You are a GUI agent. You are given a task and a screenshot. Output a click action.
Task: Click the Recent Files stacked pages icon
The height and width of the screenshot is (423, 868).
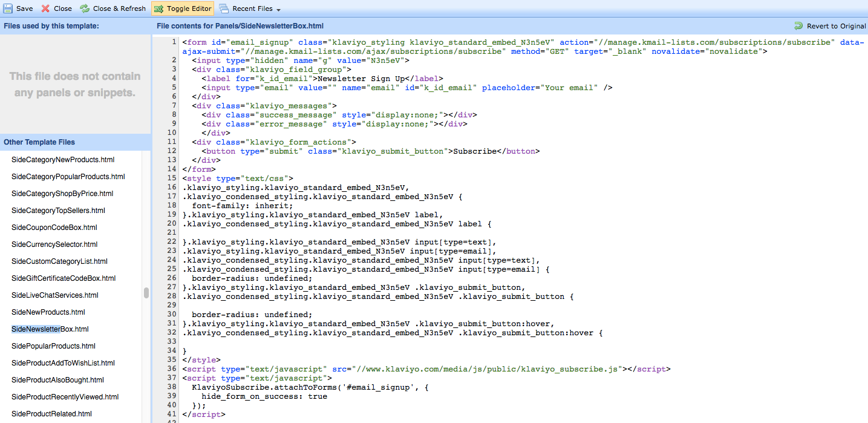point(223,8)
